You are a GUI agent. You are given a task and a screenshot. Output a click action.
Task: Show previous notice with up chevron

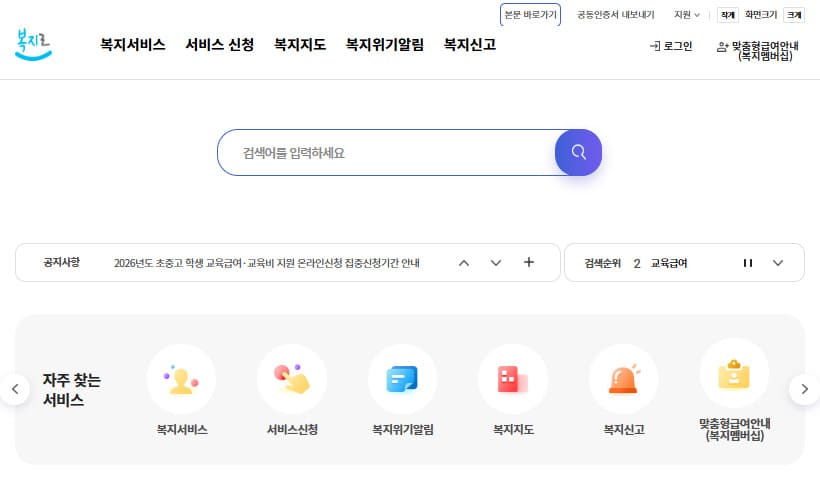[x=463, y=263]
